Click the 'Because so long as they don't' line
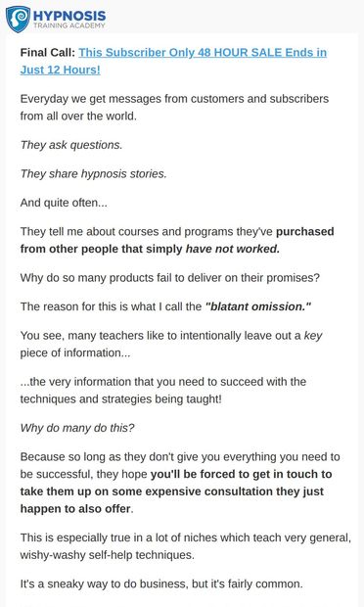Image resolution: width=364 pixels, height=607 pixels. click(x=180, y=457)
